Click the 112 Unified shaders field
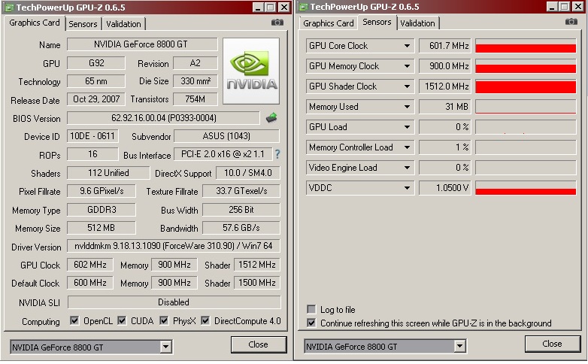588x364 pixels. [x=108, y=173]
